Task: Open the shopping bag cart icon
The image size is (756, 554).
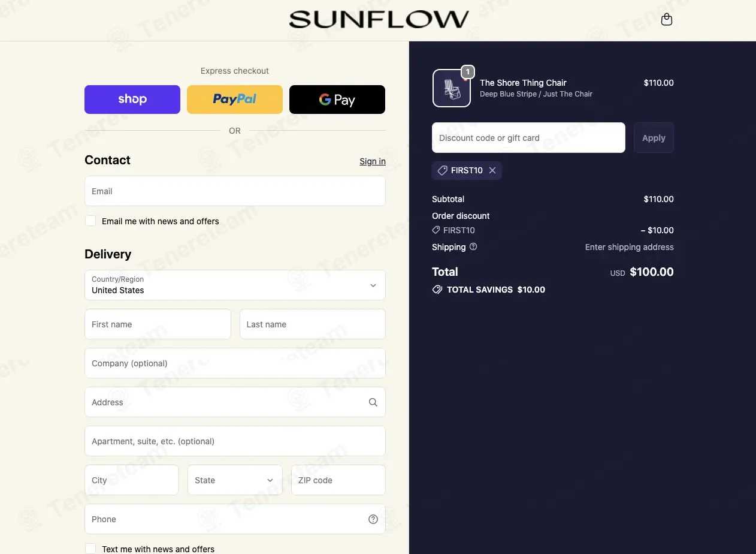Action: click(x=666, y=20)
